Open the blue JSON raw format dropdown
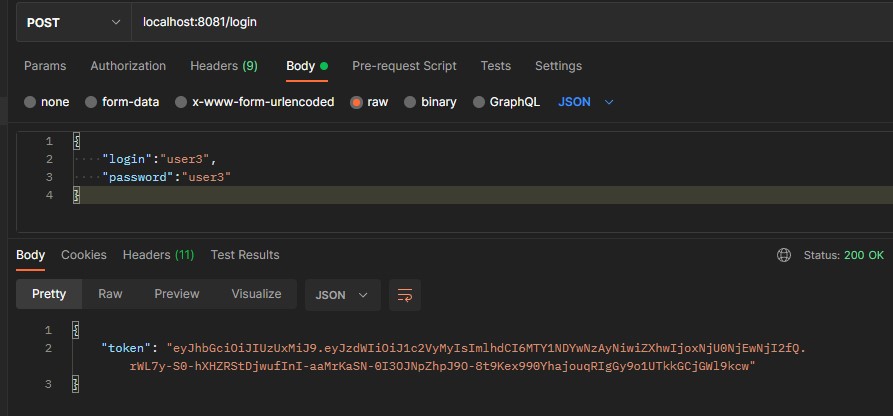Screen dimensions: 893x416 [x=585, y=102]
